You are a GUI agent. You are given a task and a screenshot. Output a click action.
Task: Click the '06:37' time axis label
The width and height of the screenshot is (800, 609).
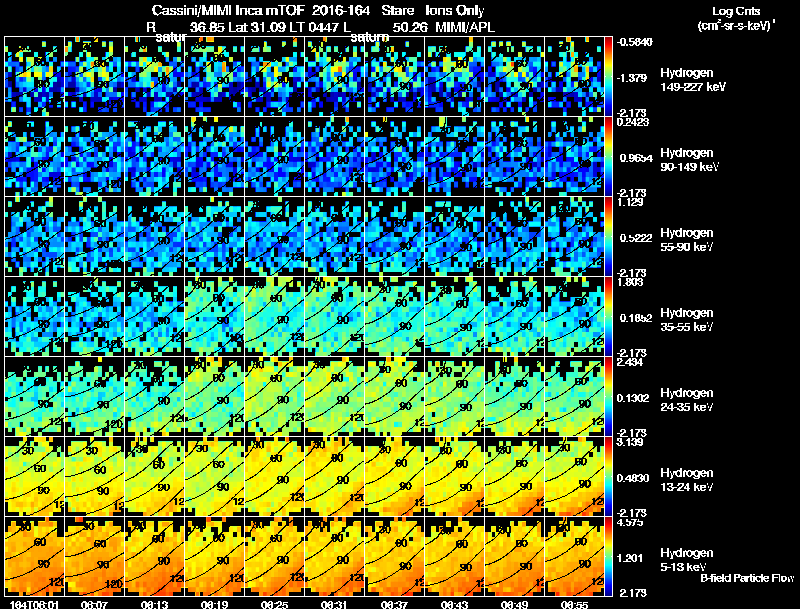pos(394,605)
